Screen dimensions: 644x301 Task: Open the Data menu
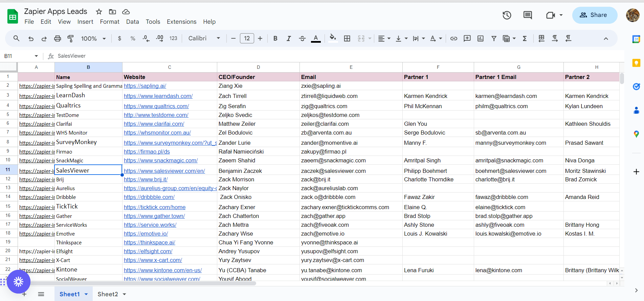pyautogui.click(x=133, y=22)
